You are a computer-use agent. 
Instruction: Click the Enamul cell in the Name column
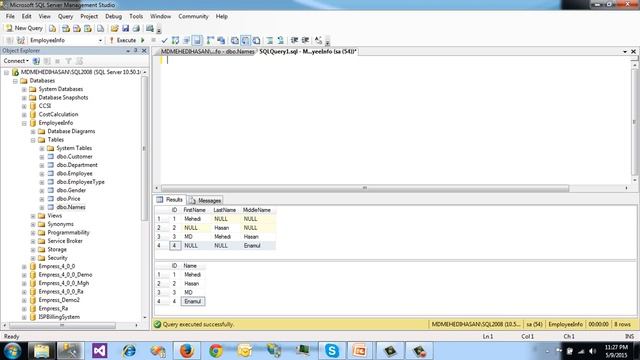pyautogui.click(x=193, y=302)
